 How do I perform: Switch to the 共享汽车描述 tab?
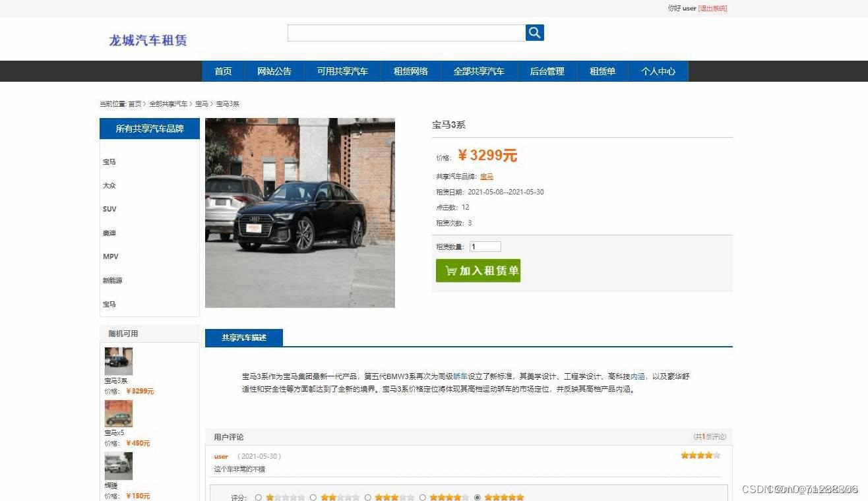pyautogui.click(x=244, y=338)
